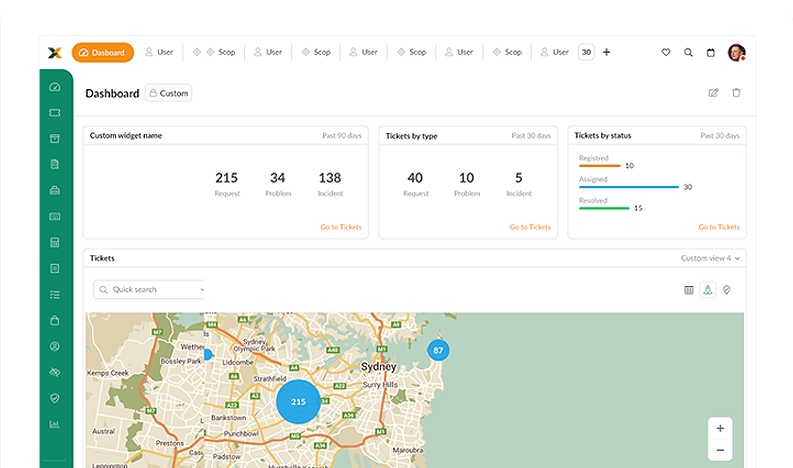This screenshot has width=793, height=468.
Task: Click the edit pencil icon for Dashboard
Action: [x=713, y=93]
